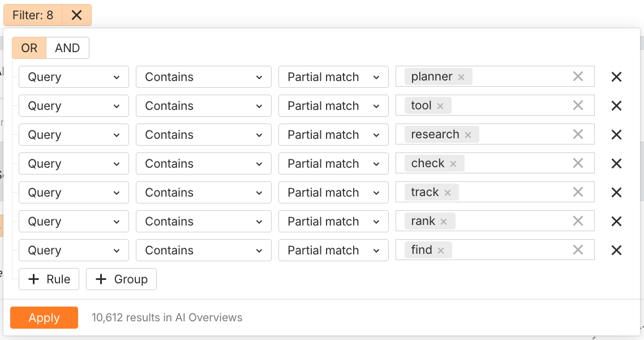Add a new Rule
The height and width of the screenshot is (340, 644).
pyautogui.click(x=49, y=279)
